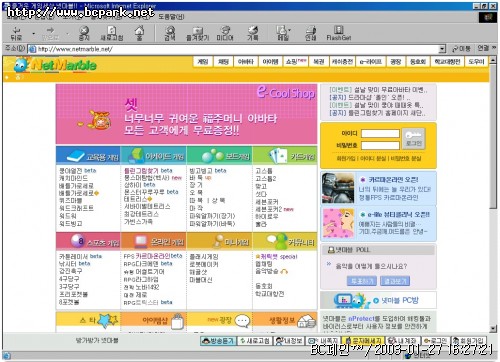
Task: Click the NetMarble logo
Action: (55, 64)
